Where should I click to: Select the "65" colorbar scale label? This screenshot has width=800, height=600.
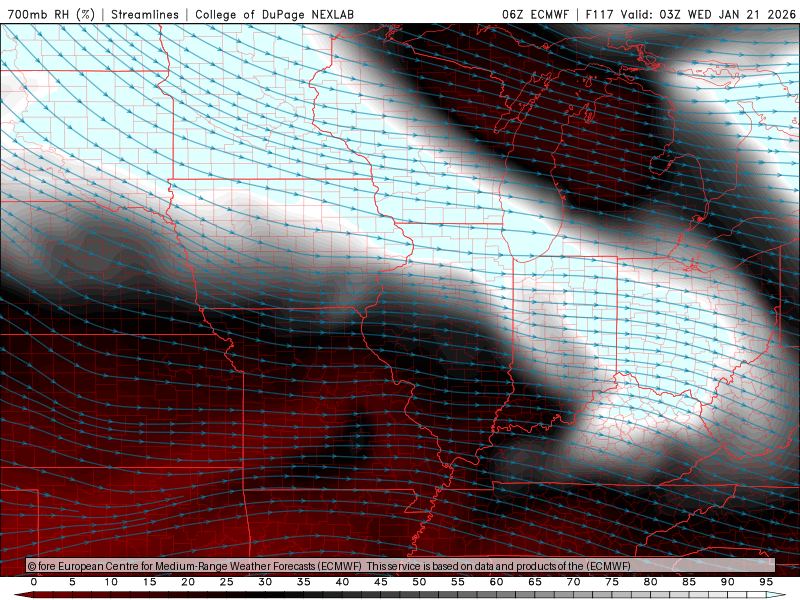coord(535,582)
